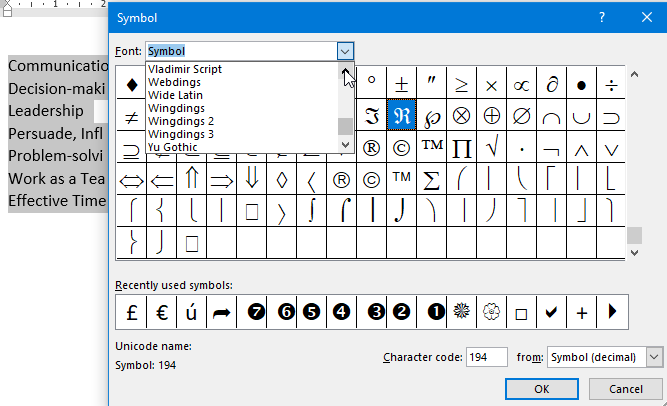This screenshot has width=667, height=406.
Task: Collapse the Font dropdown arrow
Action: tap(345, 50)
